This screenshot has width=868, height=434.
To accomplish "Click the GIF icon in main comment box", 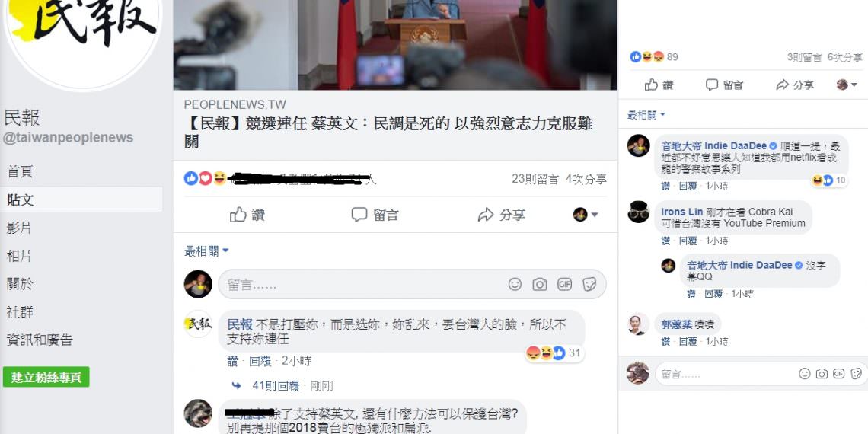I will click(565, 285).
